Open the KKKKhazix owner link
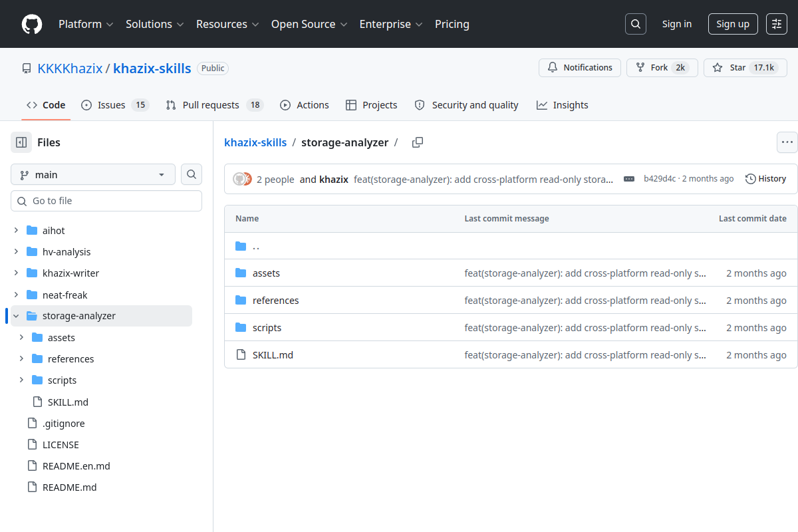Viewport: 798px width, 532px height. (70, 68)
